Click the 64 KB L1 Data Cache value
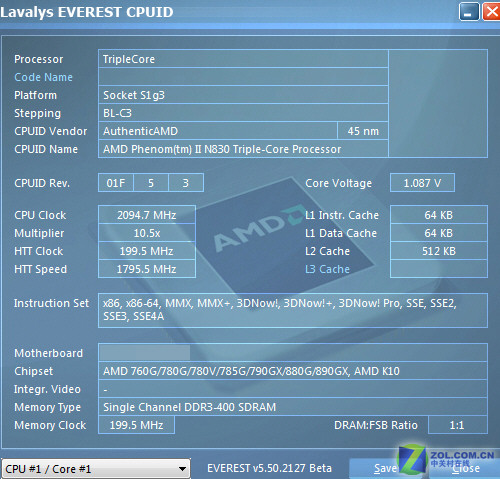The height and width of the screenshot is (479, 500). tap(439, 233)
